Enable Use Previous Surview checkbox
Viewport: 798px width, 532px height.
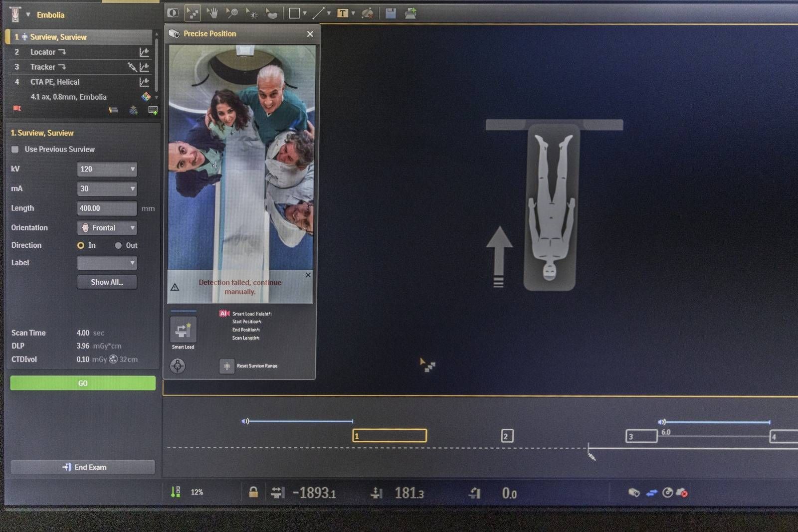tap(15, 149)
